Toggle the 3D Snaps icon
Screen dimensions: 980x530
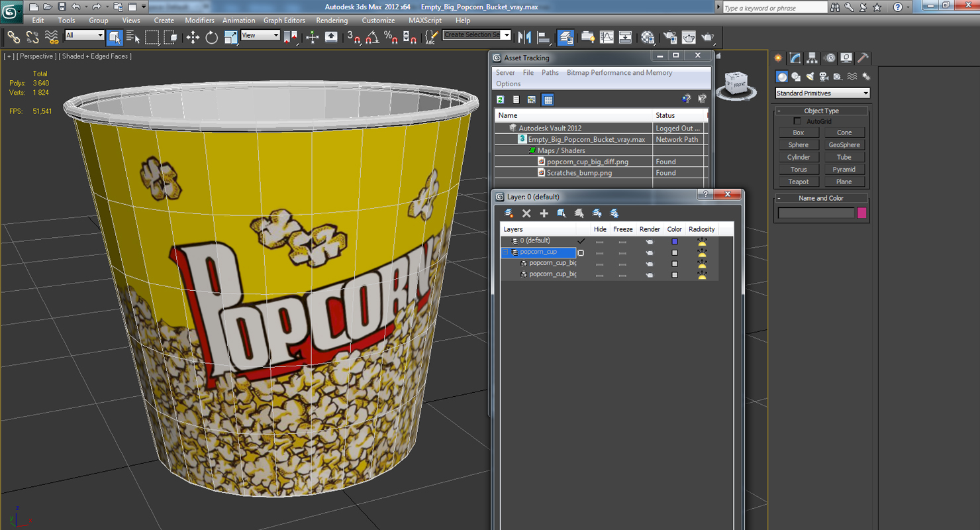(x=354, y=37)
